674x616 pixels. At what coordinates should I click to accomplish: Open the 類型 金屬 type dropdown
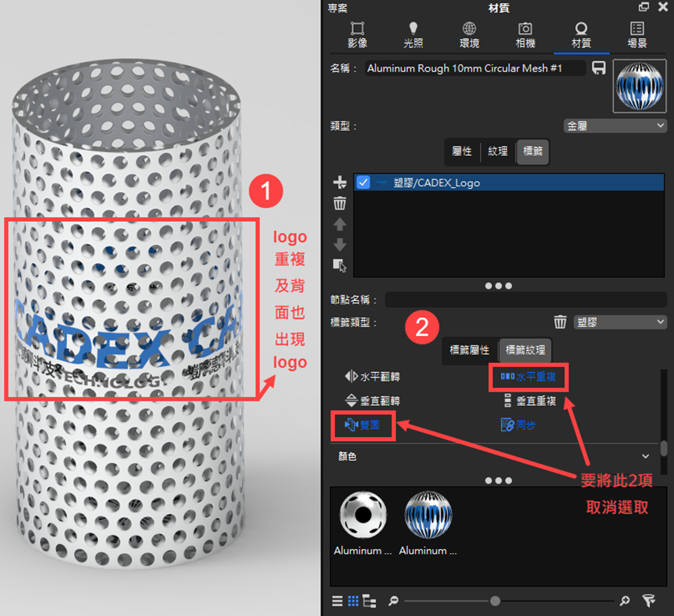click(x=615, y=126)
